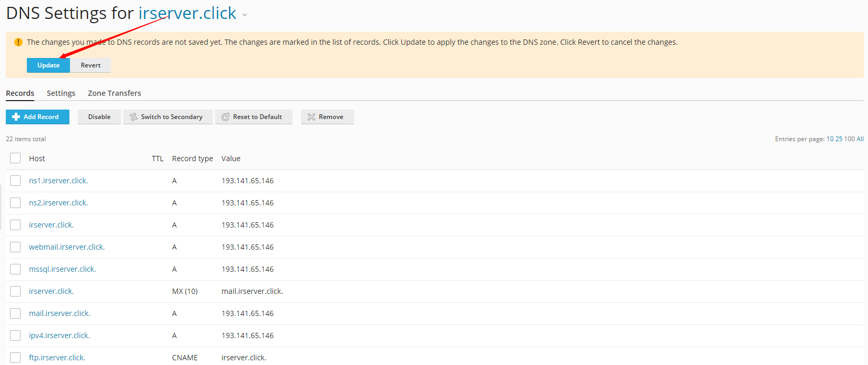Toggle the select-all checkbox in header

tap(15, 158)
